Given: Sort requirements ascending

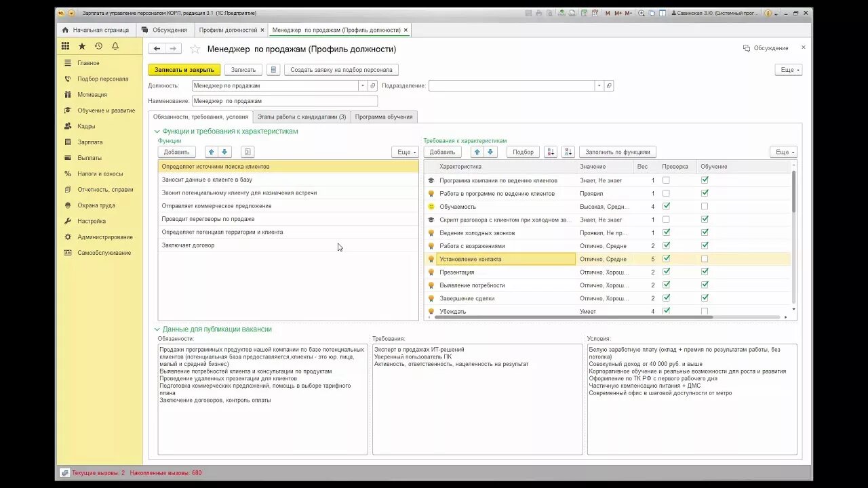Looking at the screenshot, I should [x=550, y=152].
